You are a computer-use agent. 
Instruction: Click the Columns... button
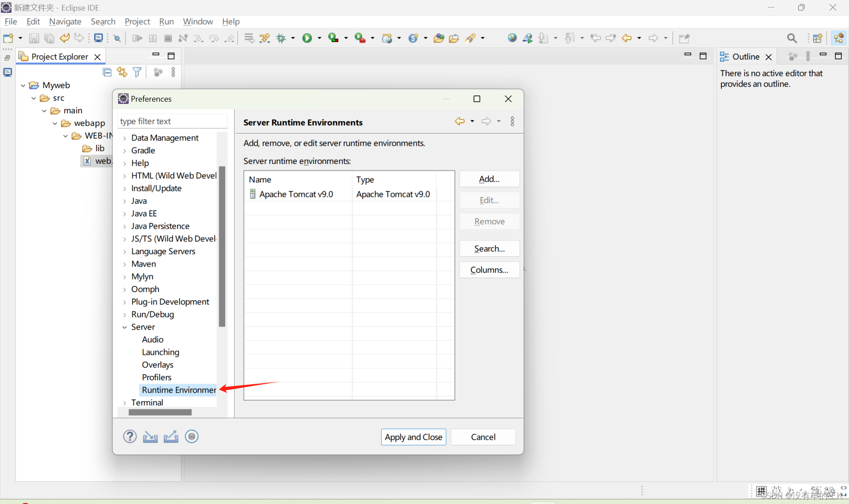pos(489,270)
